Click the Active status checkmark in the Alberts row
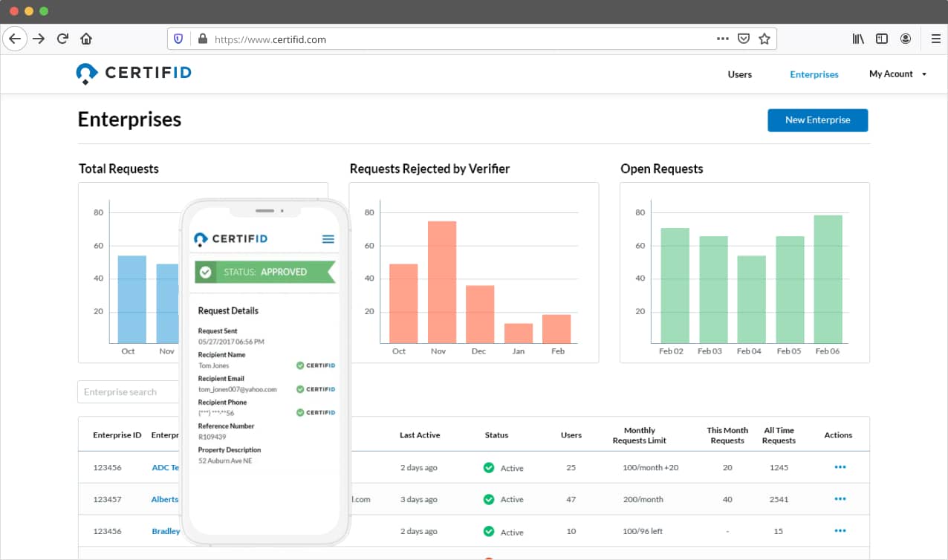Viewport: 948px width, 560px height. pyautogui.click(x=489, y=499)
